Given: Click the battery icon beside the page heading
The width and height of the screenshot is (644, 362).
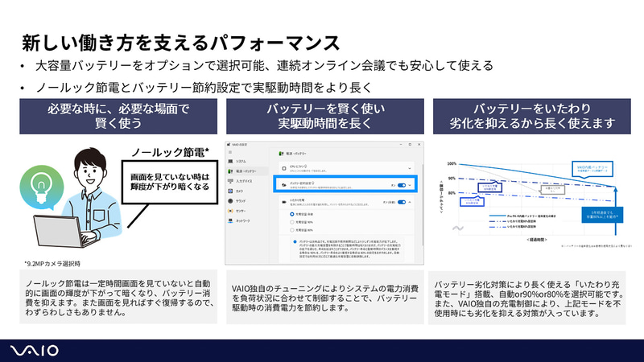Looking at the screenshot, I should point(281,154).
